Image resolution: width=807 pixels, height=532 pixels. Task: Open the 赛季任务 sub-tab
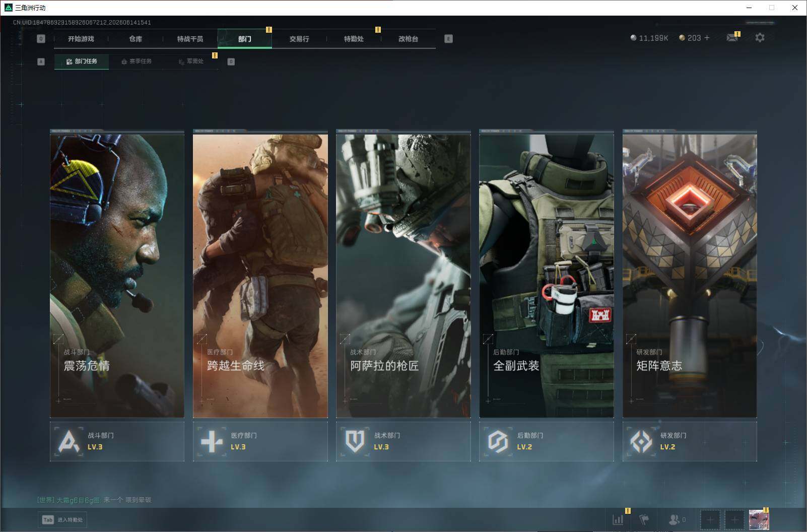(137, 61)
